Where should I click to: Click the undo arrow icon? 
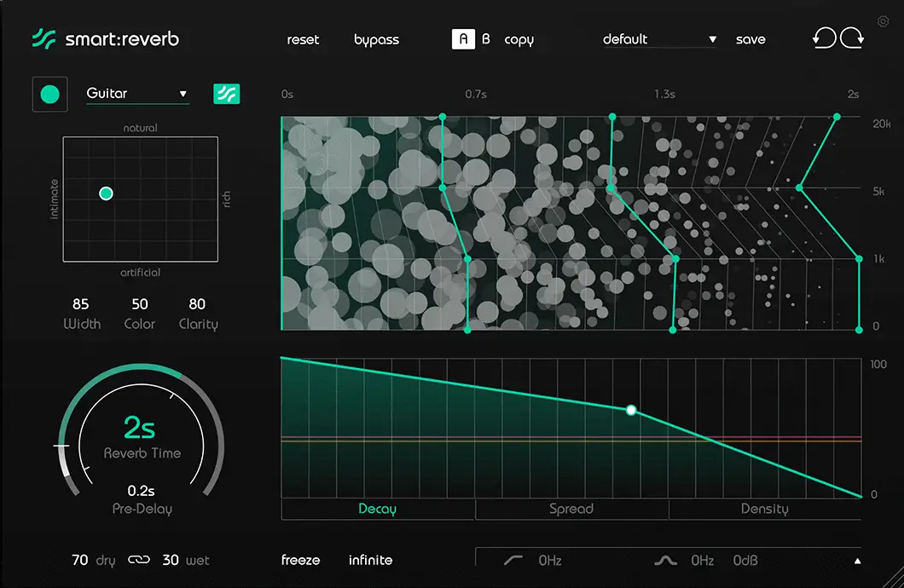point(825,38)
